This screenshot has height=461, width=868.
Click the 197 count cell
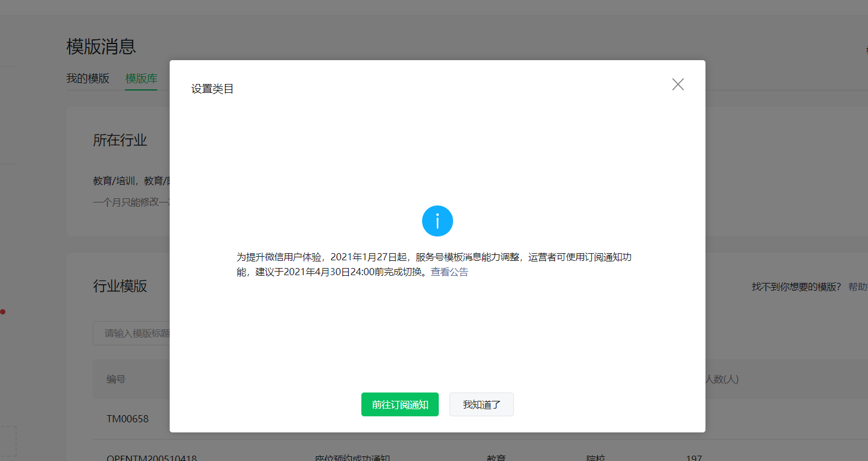click(x=694, y=458)
